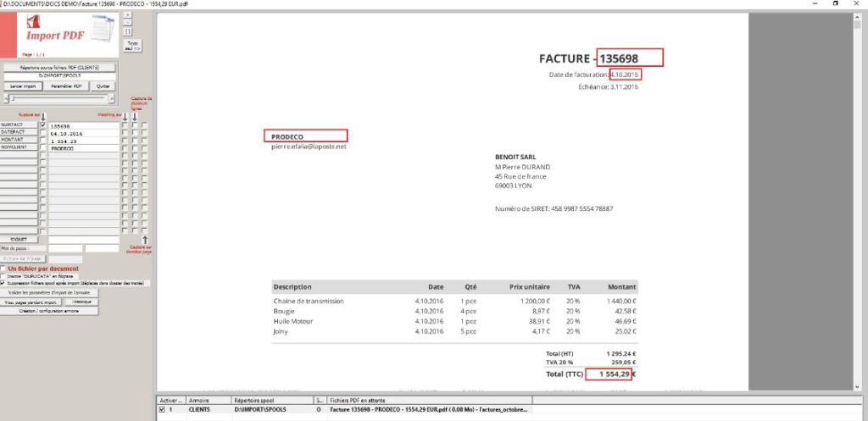Click the left arrow of page slider
This screenshot has height=421, width=868.
[5, 97]
